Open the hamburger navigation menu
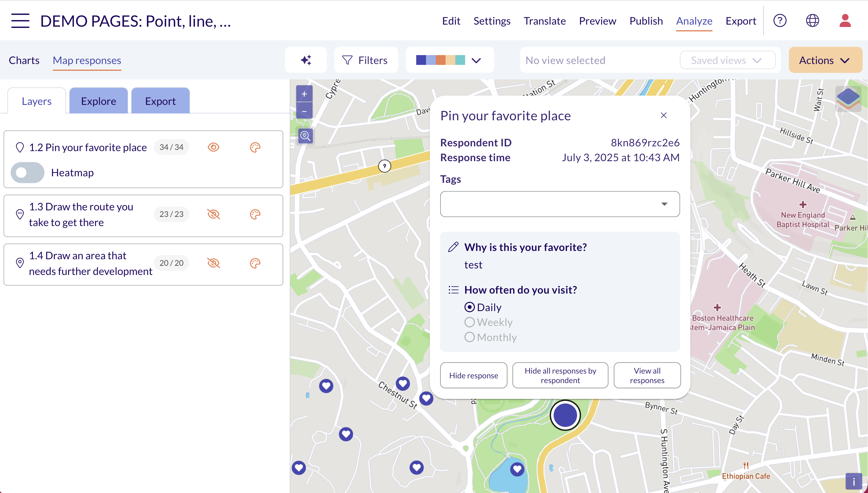Viewport: 868px width, 493px height. coord(20,20)
